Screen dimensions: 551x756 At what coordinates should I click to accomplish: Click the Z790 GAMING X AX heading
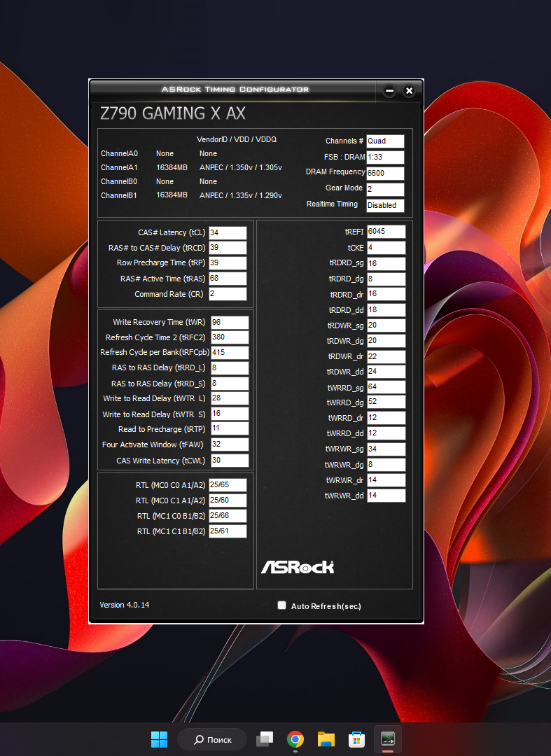(172, 114)
